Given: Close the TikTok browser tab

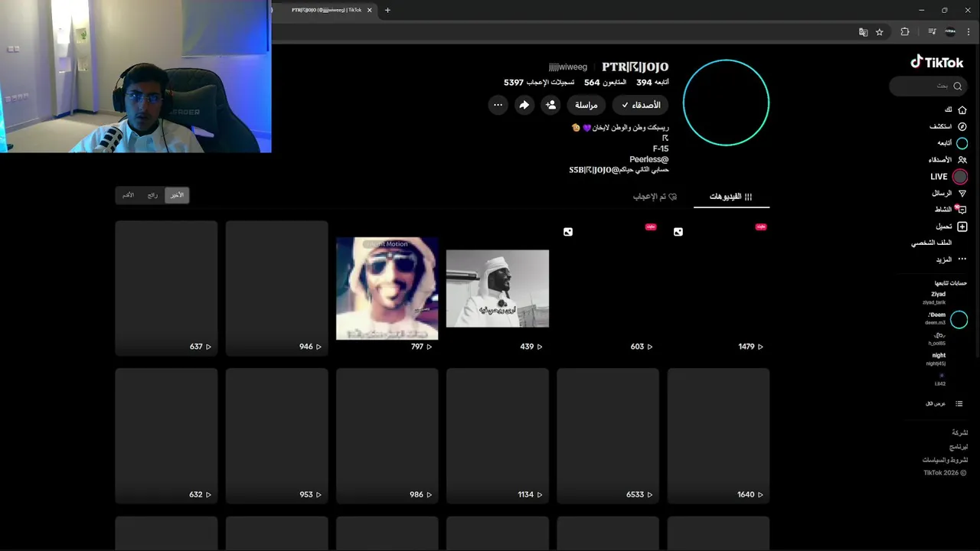Looking at the screenshot, I should click(370, 10).
